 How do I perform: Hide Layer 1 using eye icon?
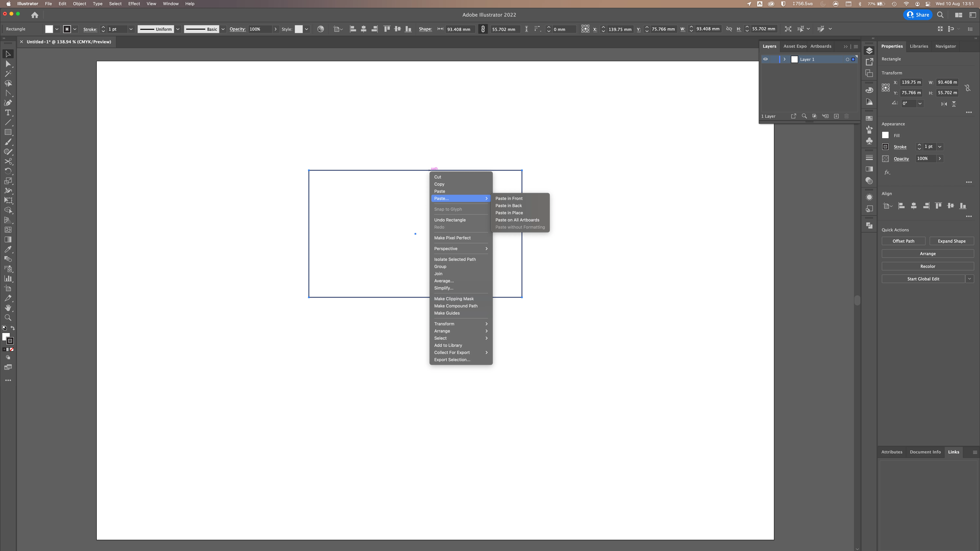pos(765,59)
